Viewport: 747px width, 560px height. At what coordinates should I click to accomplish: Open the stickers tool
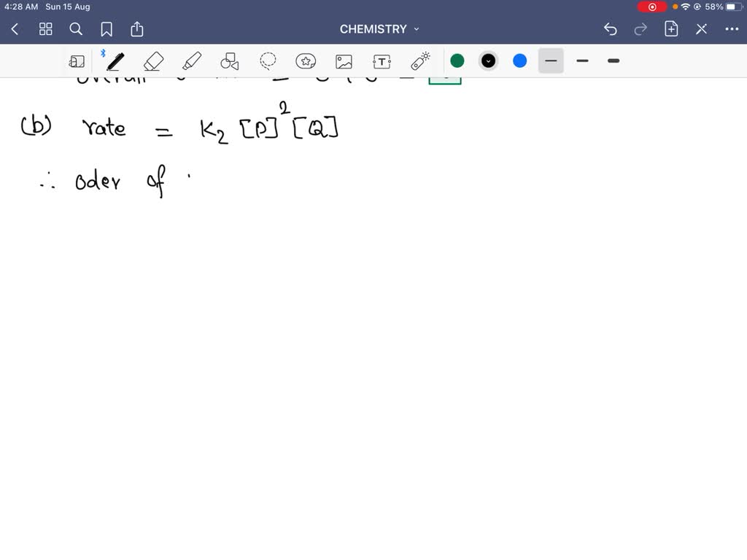(x=306, y=61)
